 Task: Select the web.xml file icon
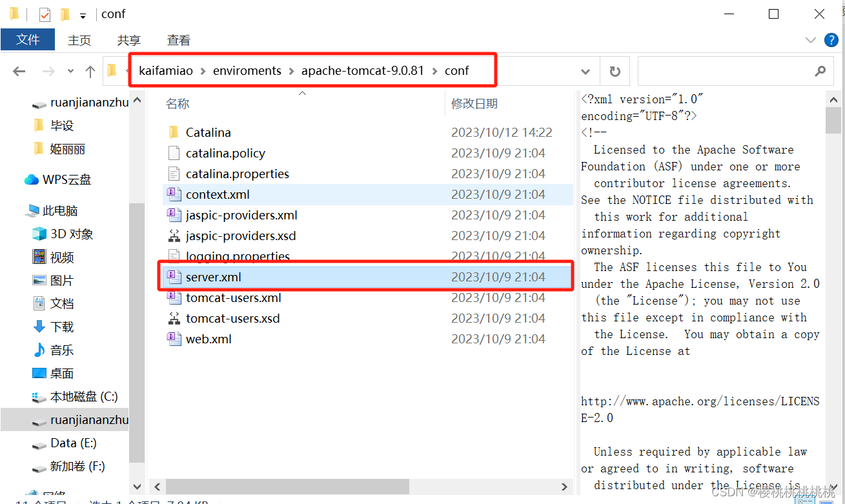point(173,339)
